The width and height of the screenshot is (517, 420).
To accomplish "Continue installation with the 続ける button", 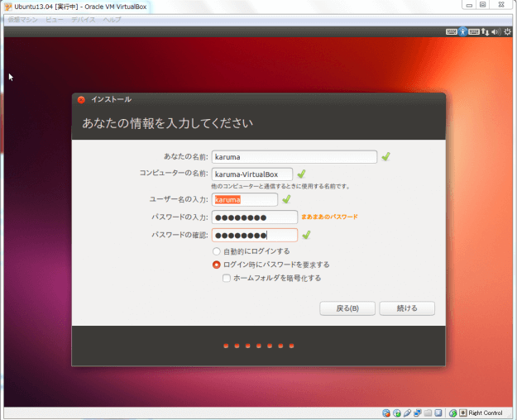I will [x=407, y=308].
